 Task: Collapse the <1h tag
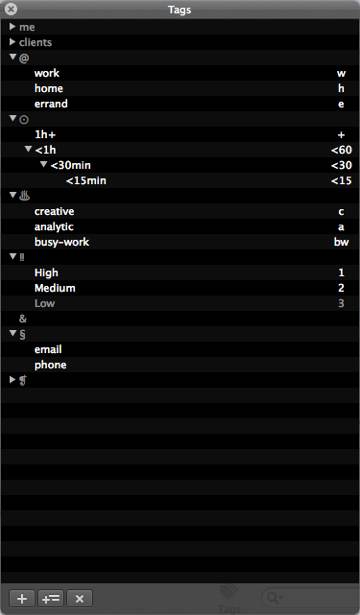(x=28, y=149)
